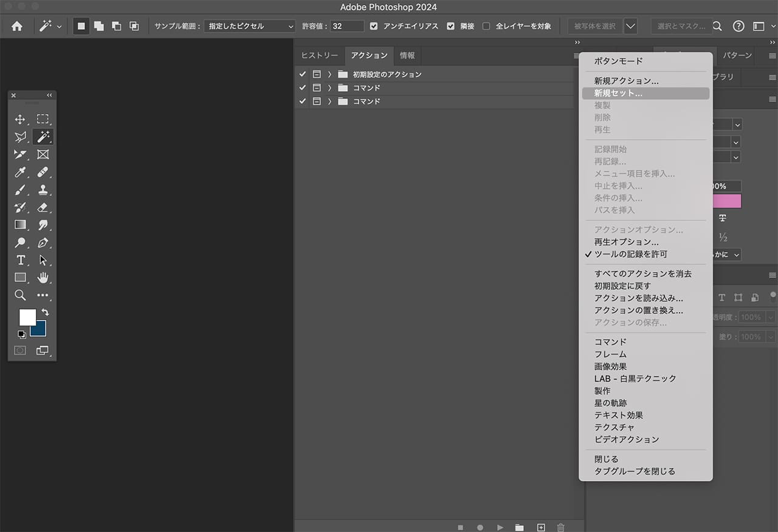Image resolution: width=778 pixels, height=532 pixels.
Task: Activate the Hand tool
Action: pyautogui.click(x=43, y=278)
